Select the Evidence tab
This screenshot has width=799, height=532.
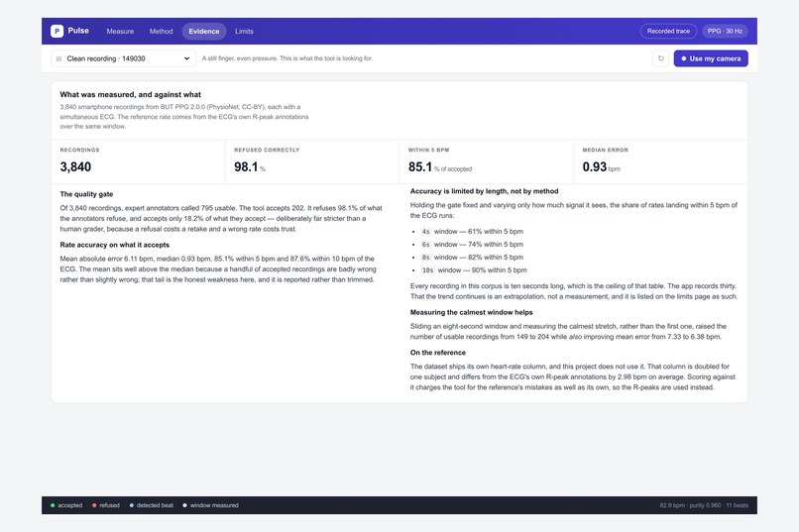click(204, 31)
